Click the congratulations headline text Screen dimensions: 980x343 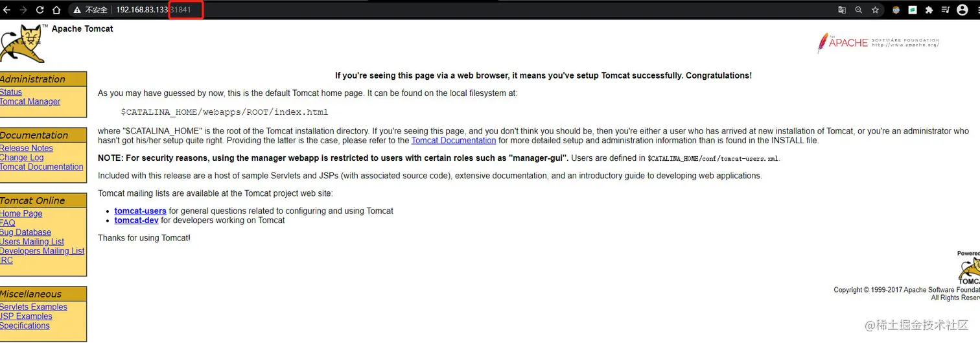(x=543, y=75)
